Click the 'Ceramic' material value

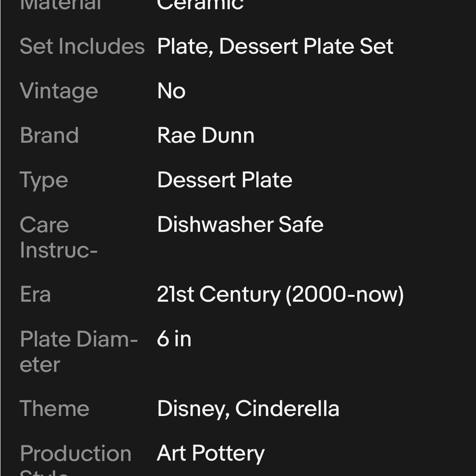(200, 5)
